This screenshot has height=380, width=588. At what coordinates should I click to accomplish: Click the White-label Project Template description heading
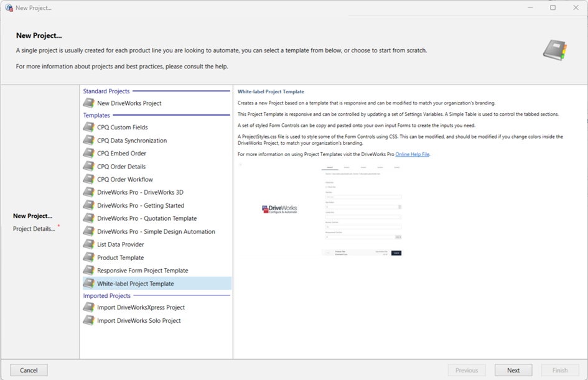(x=271, y=91)
